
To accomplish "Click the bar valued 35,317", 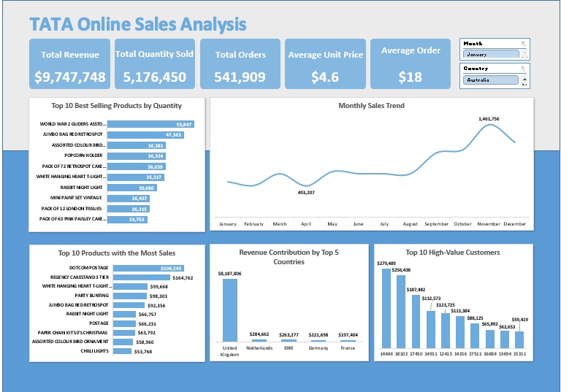I will click(136, 177).
